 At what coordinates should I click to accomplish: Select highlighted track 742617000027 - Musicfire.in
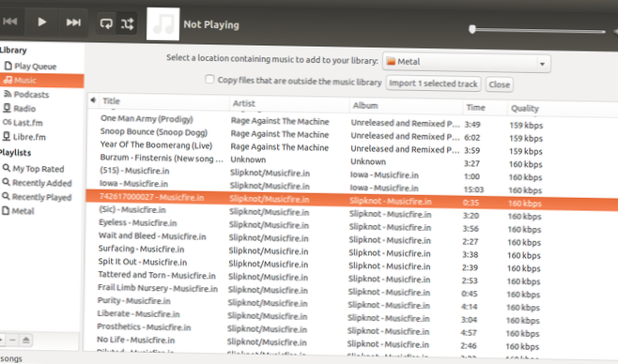tap(152, 197)
